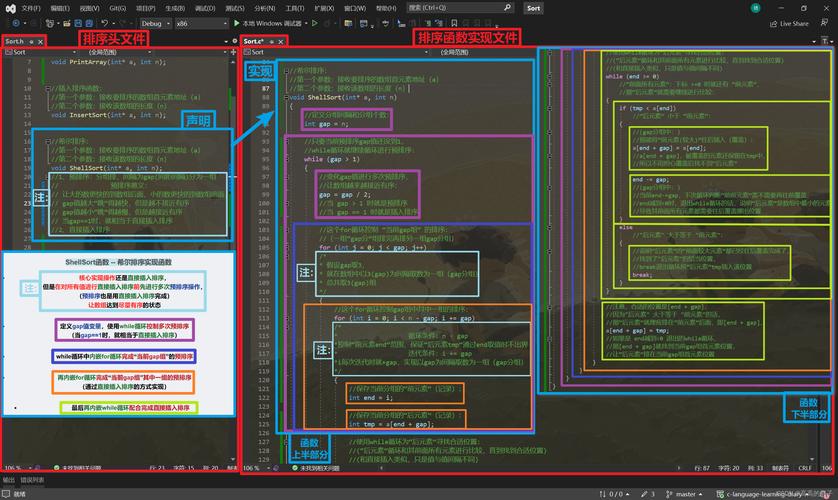Open the 全局范围 scope dropdown in Sort.h editor
The width and height of the screenshot is (838, 500).
(120, 52)
